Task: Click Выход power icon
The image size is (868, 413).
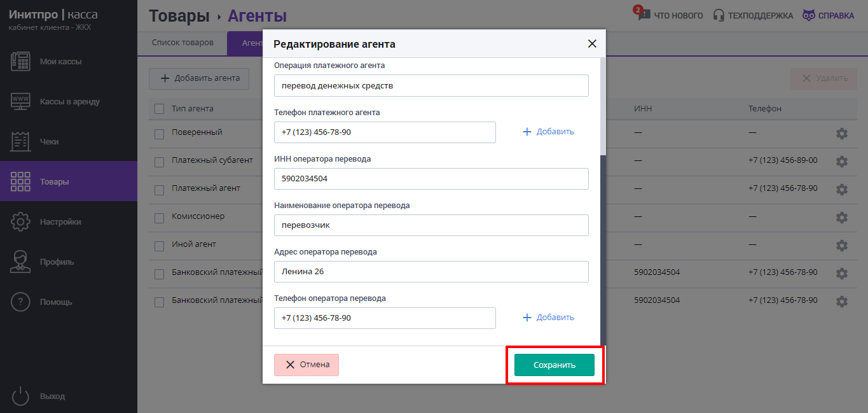Action: coord(20,396)
